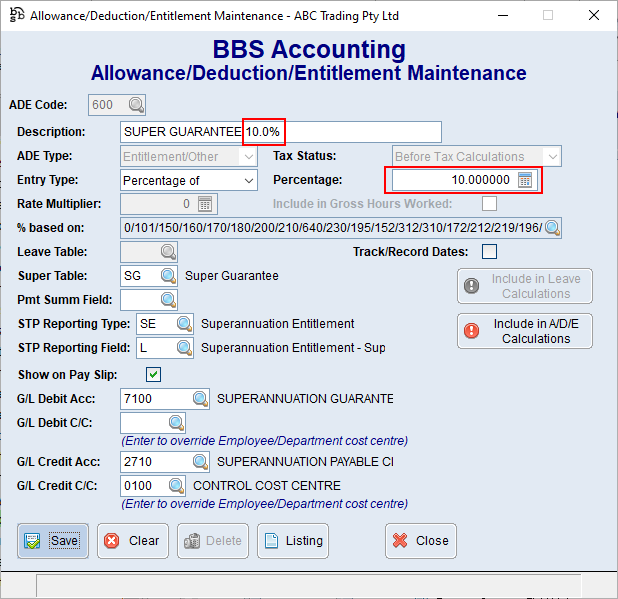Click the G/L Debit C/C search icon
Screen dimensions: 618x599
[176, 423]
